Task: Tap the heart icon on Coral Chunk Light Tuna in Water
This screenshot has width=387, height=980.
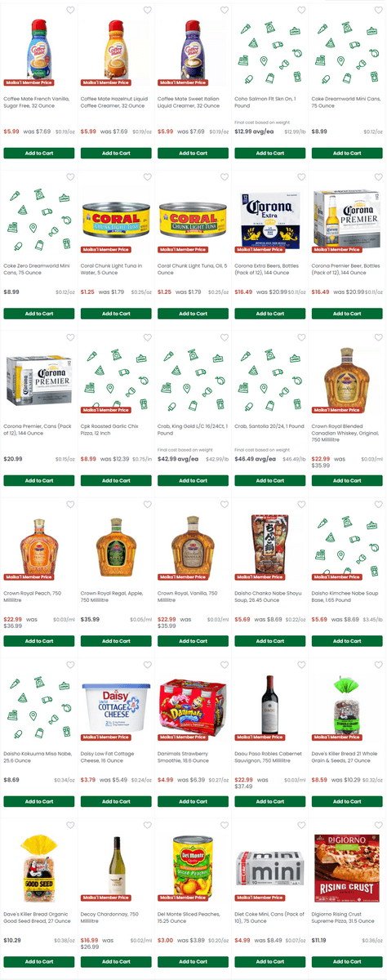Action: coord(147,177)
